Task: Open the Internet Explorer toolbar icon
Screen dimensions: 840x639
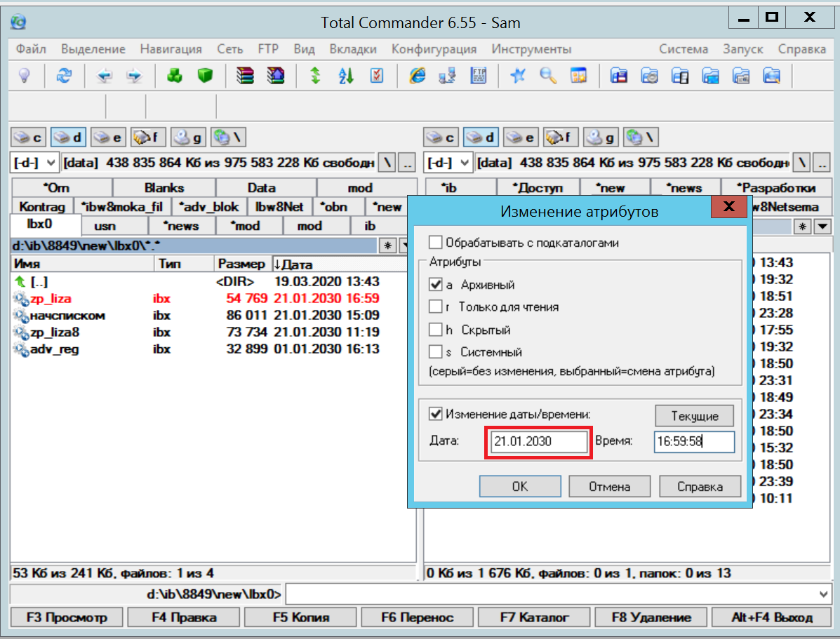Action: 417,76
